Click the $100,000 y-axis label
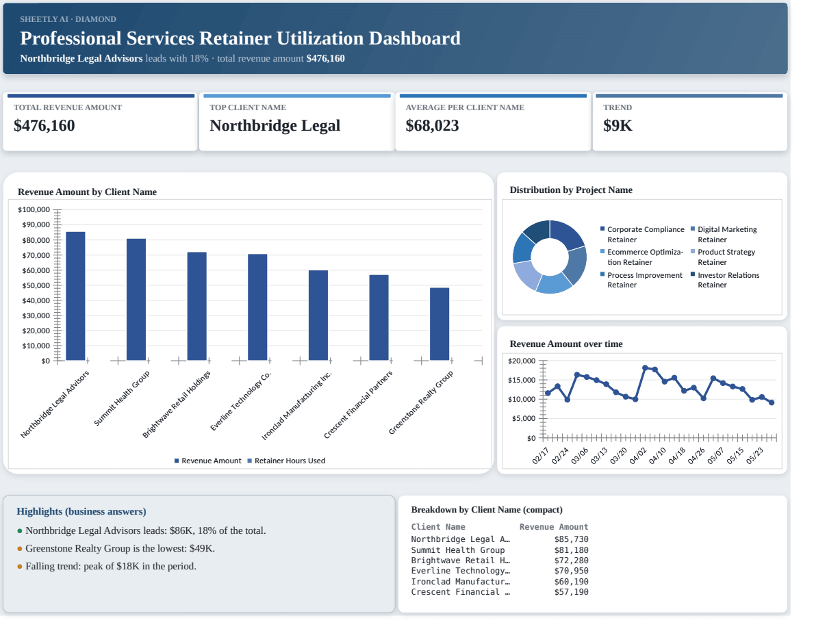This screenshot has width=840, height=631. pyautogui.click(x=34, y=209)
